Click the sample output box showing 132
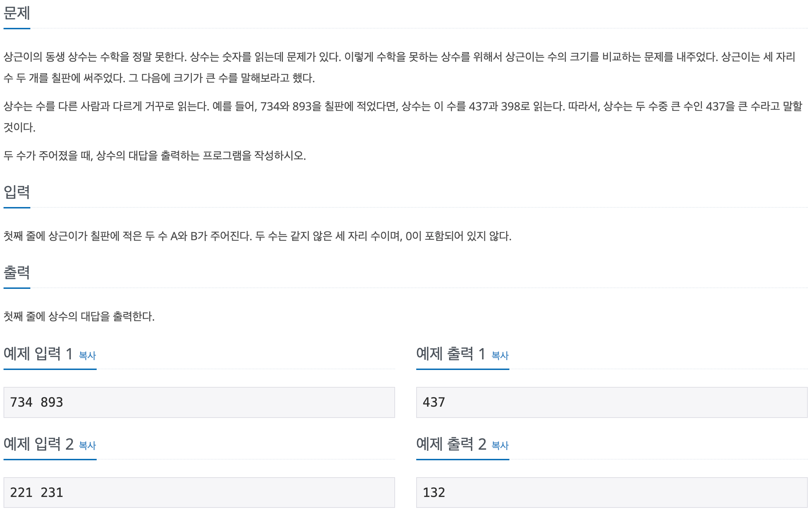This screenshot has width=812, height=510. 612,493
